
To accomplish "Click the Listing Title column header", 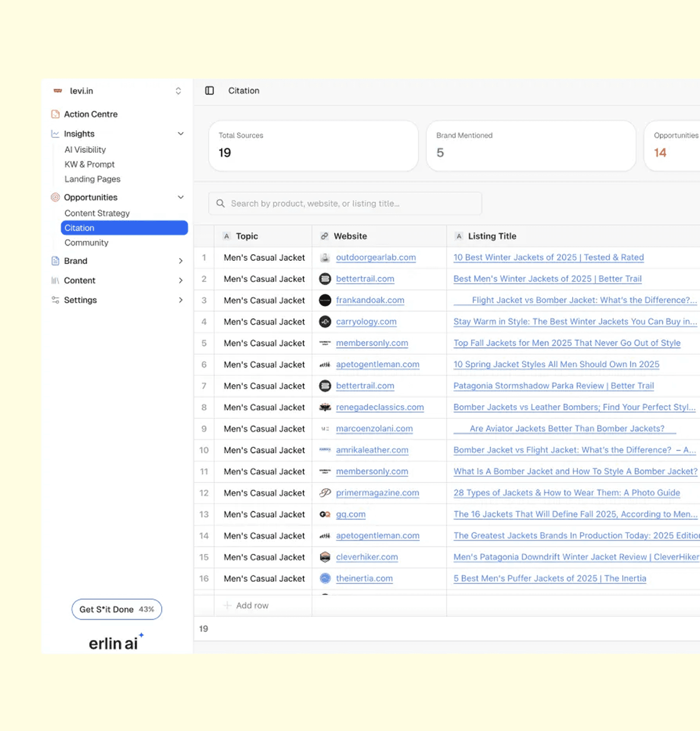I will pyautogui.click(x=573, y=236).
